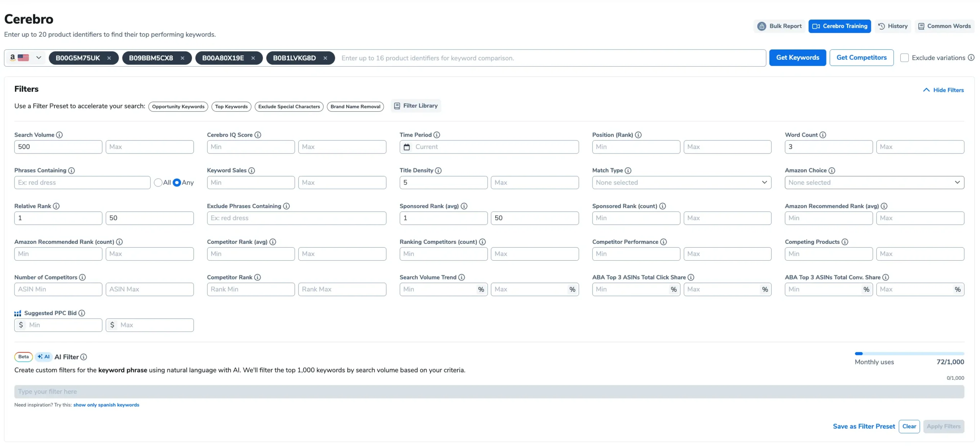The width and height of the screenshot is (980, 446).
Task: Click the Competitor Rank Max field
Action: (x=342, y=289)
